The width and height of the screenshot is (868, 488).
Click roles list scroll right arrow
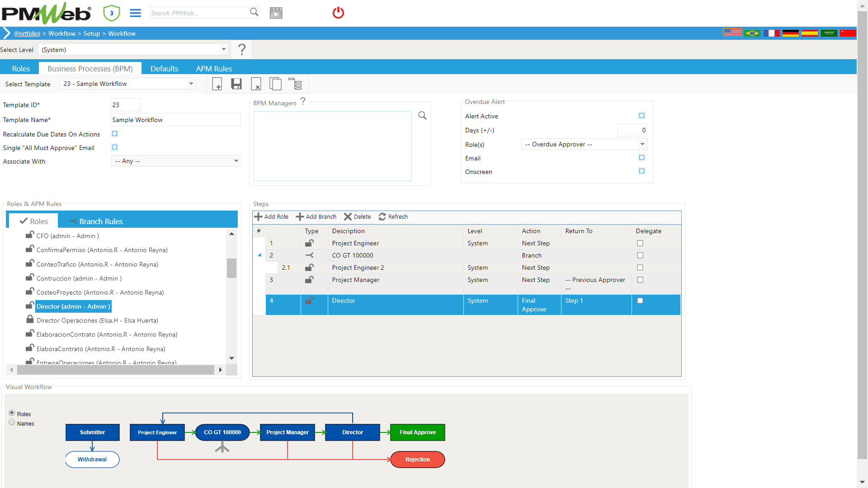pyautogui.click(x=220, y=370)
